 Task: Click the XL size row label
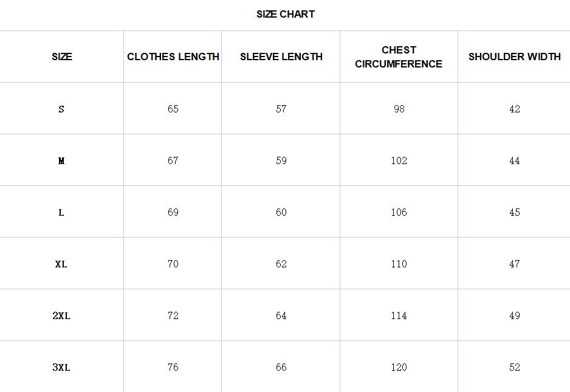tap(61, 264)
